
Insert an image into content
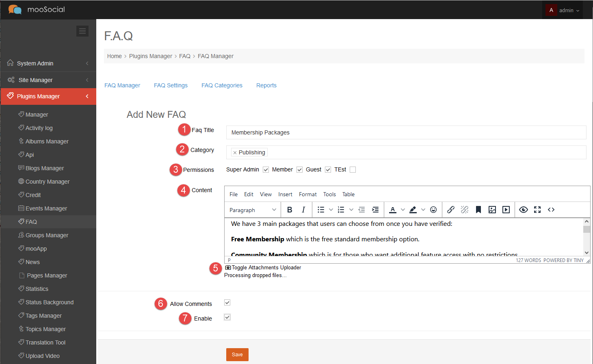pyautogui.click(x=492, y=210)
